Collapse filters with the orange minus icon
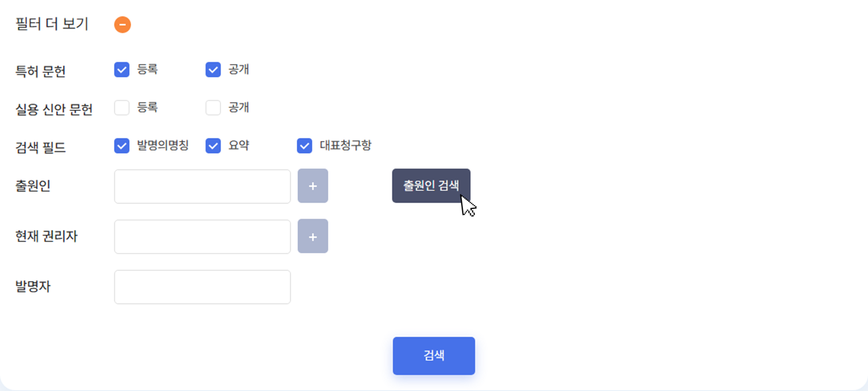This screenshot has width=868, height=391. [122, 25]
